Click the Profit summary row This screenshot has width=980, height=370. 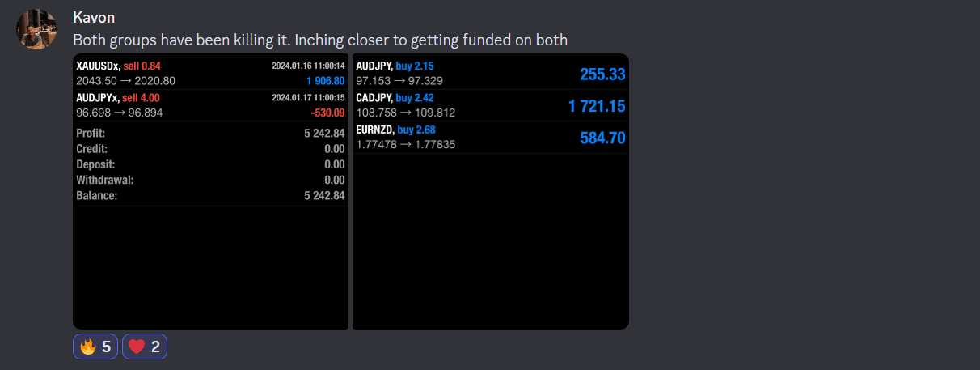coord(210,134)
